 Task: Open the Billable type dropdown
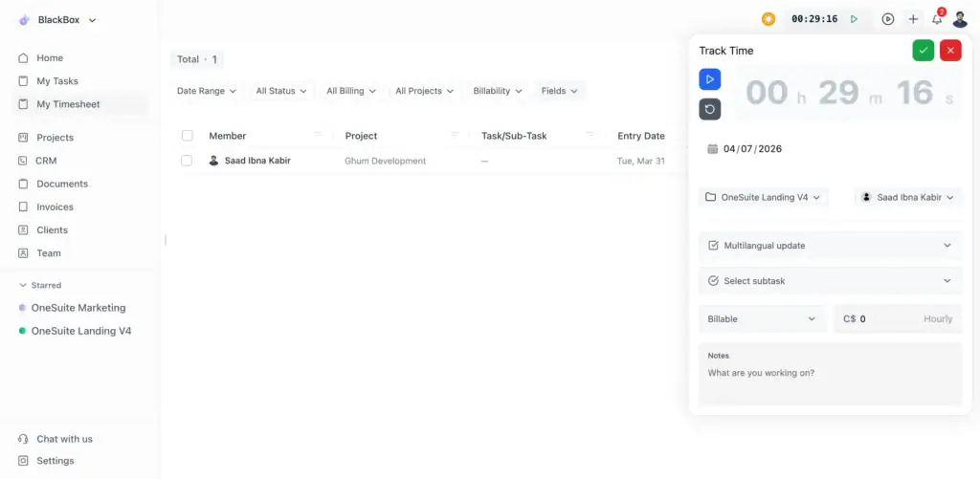click(x=762, y=318)
